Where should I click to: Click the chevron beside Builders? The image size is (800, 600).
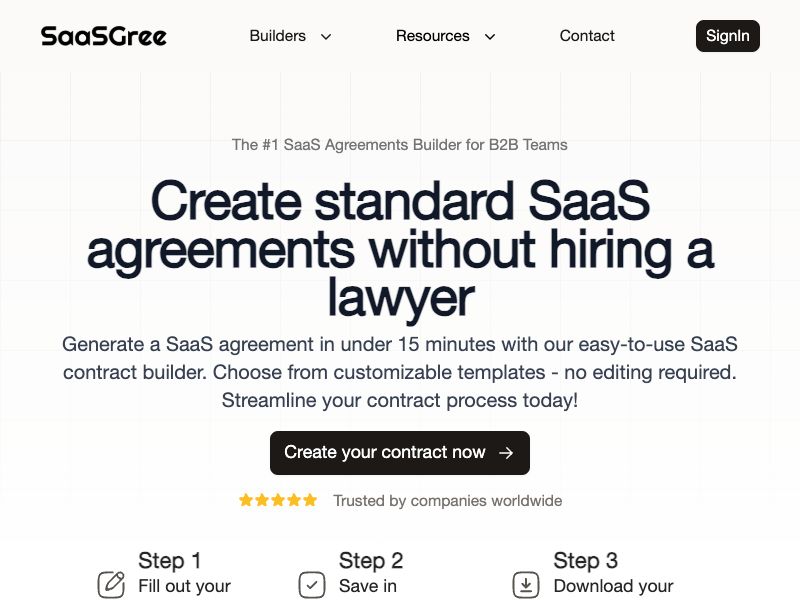[x=325, y=37]
